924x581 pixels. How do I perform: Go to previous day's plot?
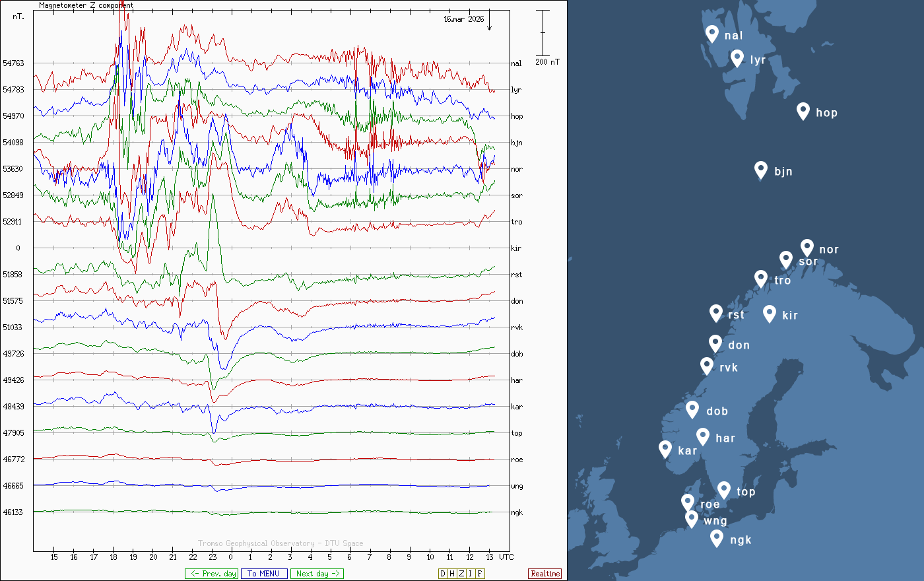click(211, 574)
